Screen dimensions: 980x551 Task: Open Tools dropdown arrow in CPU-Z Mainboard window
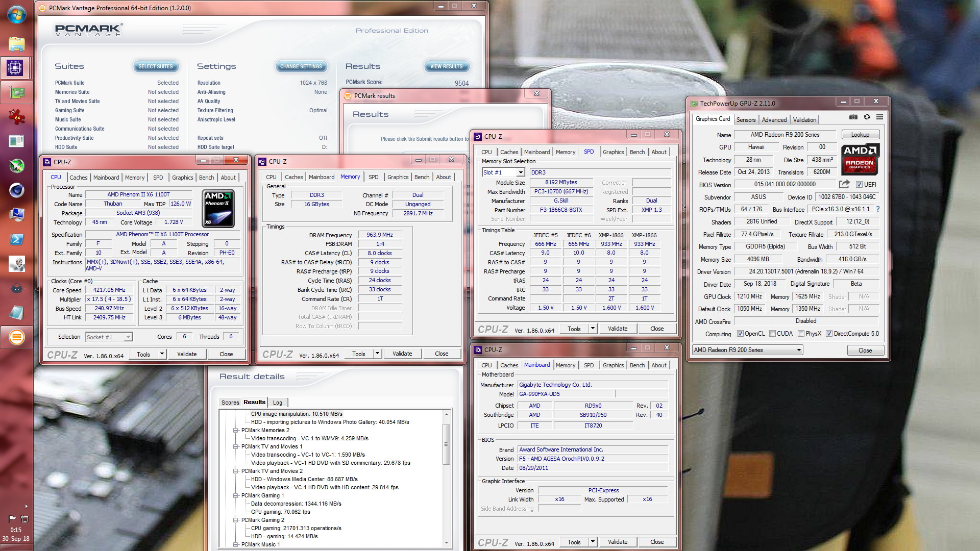click(x=593, y=542)
